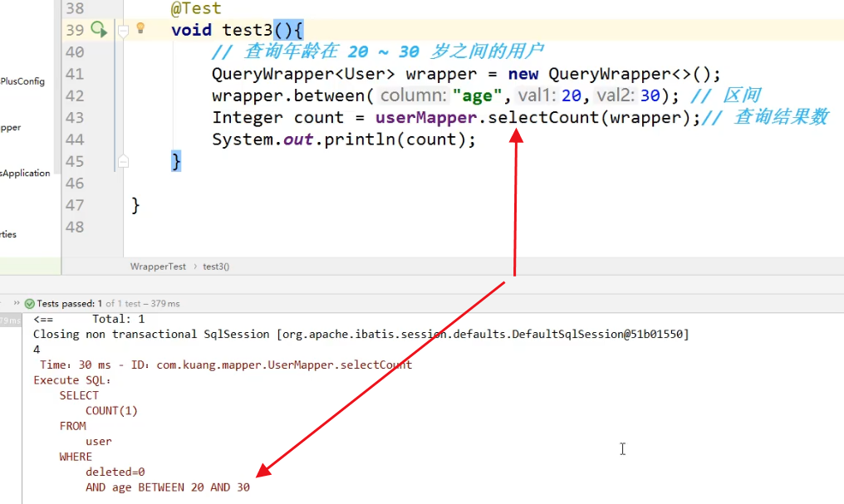This screenshot has width=844, height=504.
Task: Click the 'Tests passed: 1 of 1 test' status text
Action: (108, 303)
